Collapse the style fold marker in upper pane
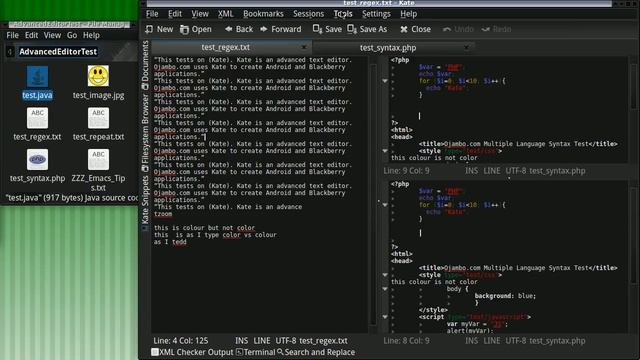Image resolution: width=640 pixels, height=360 pixels. coord(385,151)
